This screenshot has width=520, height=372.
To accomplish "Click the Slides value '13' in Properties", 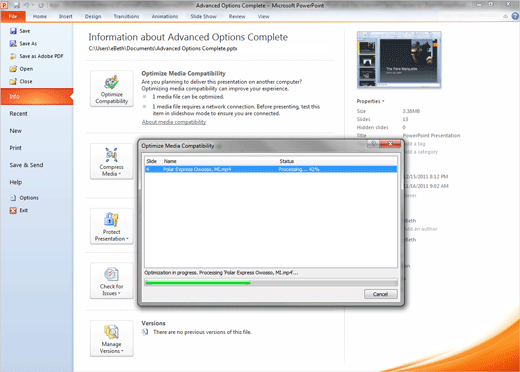I will 405,119.
